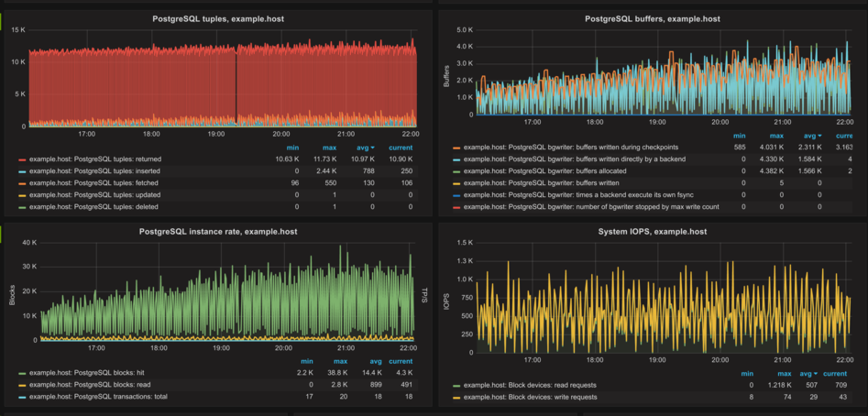This screenshot has width=868, height=416.
Task: Toggle the 'PostgreSQL tuples: deleted' series
Action: pyautogui.click(x=93, y=207)
